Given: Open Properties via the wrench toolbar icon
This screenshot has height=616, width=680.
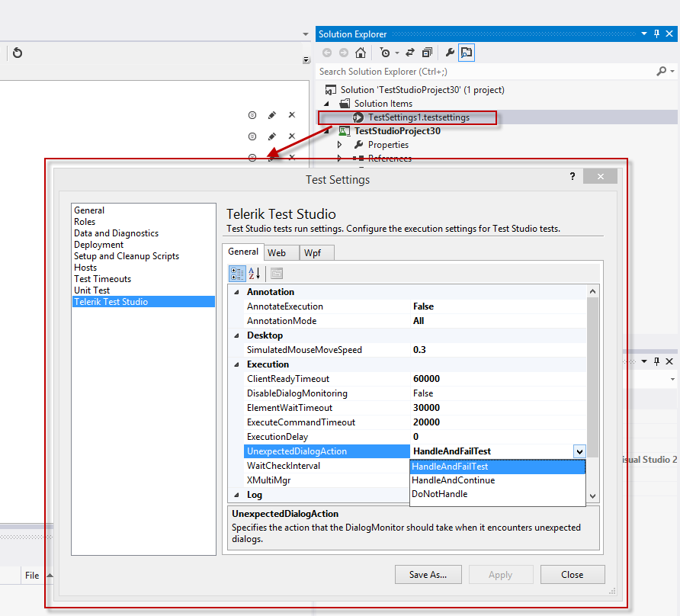Looking at the screenshot, I should (x=450, y=53).
